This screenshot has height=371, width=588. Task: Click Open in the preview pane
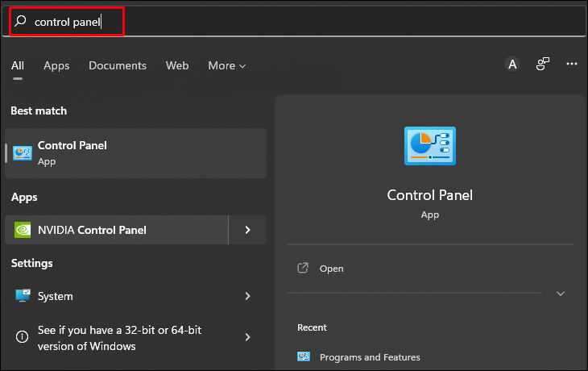pyautogui.click(x=331, y=269)
